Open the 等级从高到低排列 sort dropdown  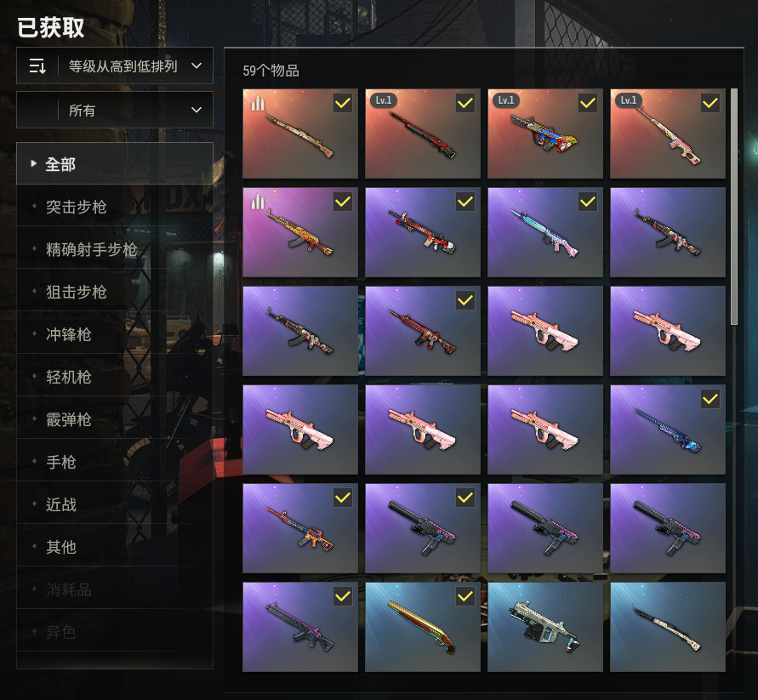(x=115, y=65)
